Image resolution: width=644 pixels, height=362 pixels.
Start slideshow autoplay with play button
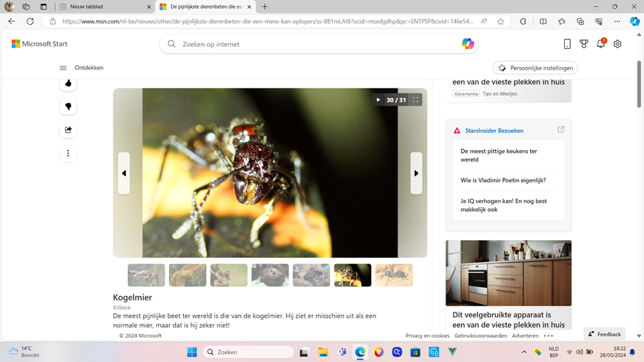point(378,100)
